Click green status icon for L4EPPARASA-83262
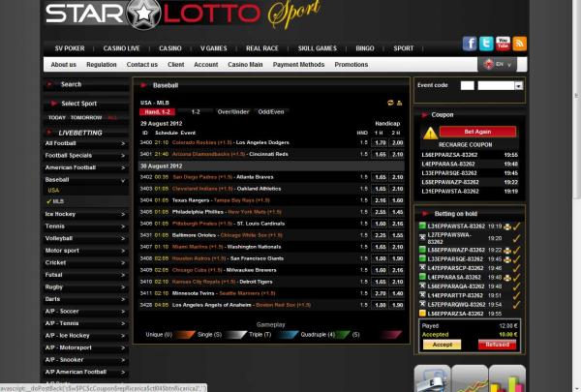The image size is (581, 392). pos(422,278)
